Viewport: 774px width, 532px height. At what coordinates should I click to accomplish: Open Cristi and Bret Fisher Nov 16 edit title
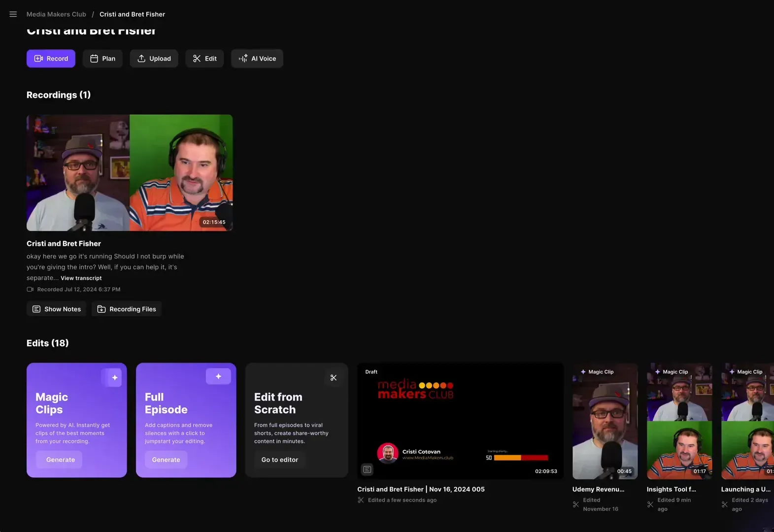pyautogui.click(x=421, y=489)
